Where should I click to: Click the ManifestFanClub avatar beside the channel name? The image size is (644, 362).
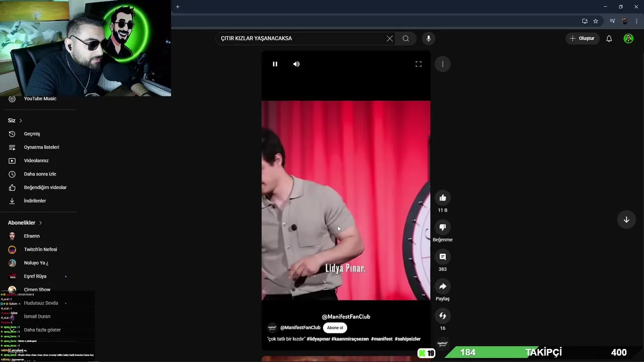[272, 327]
